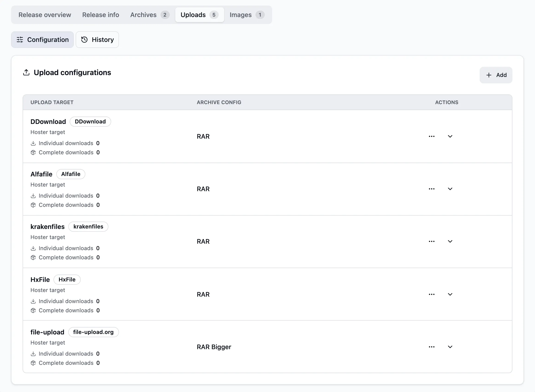Select the Uploads tab
This screenshot has width=535, height=392.
[x=199, y=15]
